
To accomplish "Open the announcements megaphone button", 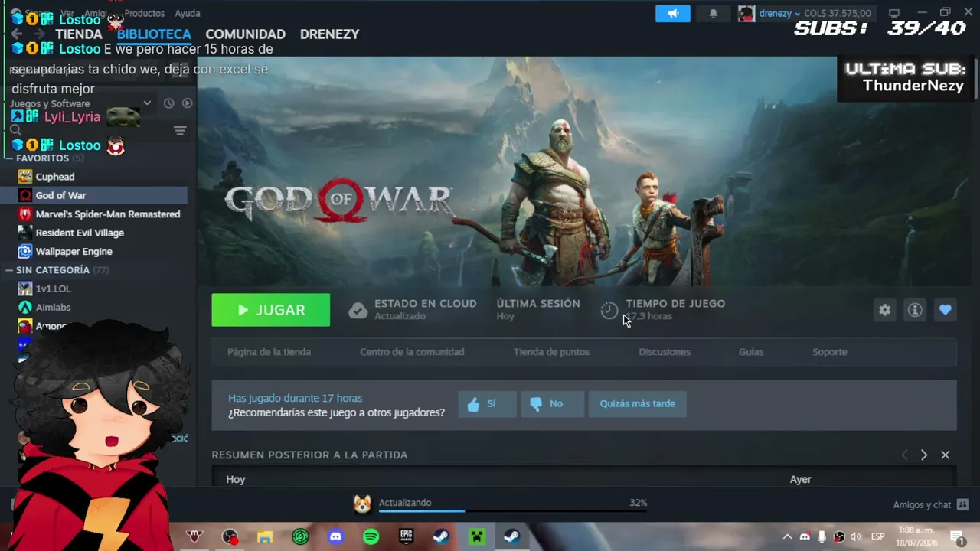I will coord(673,14).
